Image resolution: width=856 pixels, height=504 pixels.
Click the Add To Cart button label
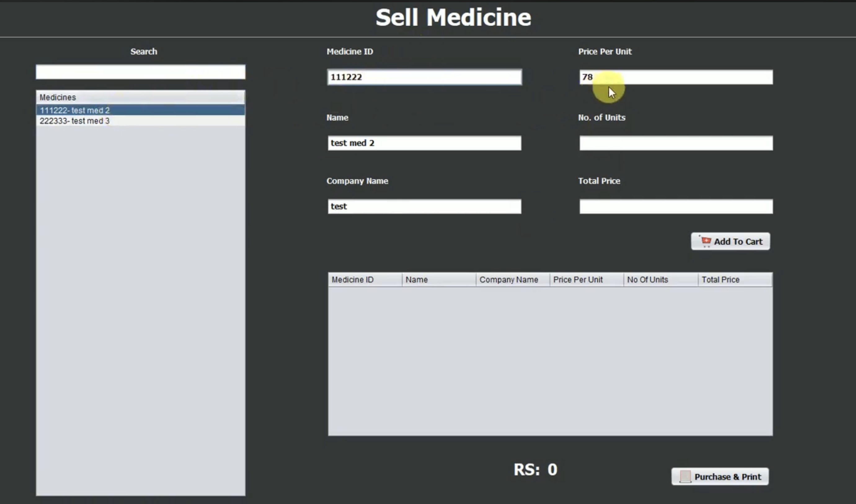click(x=738, y=242)
